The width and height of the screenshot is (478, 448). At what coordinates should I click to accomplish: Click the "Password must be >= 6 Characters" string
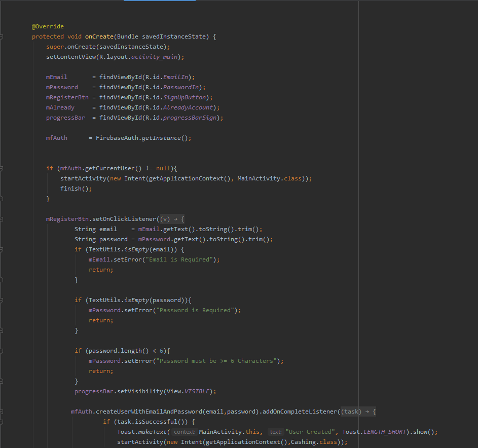216,361
